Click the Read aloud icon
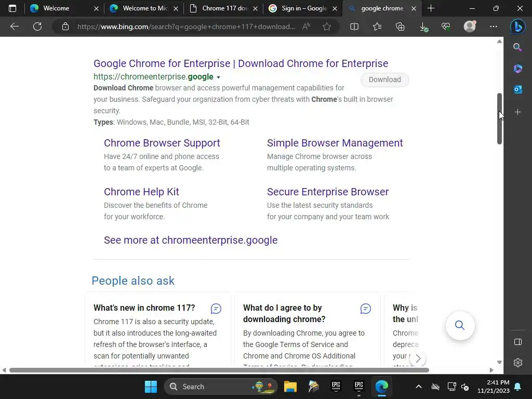The width and height of the screenshot is (532, 399). [x=306, y=26]
